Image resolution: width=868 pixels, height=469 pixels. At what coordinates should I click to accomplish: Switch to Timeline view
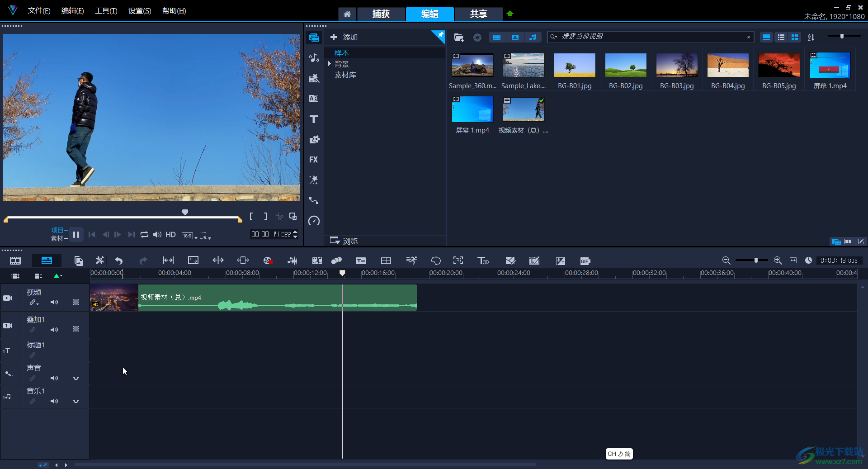pyautogui.click(x=47, y=261)
